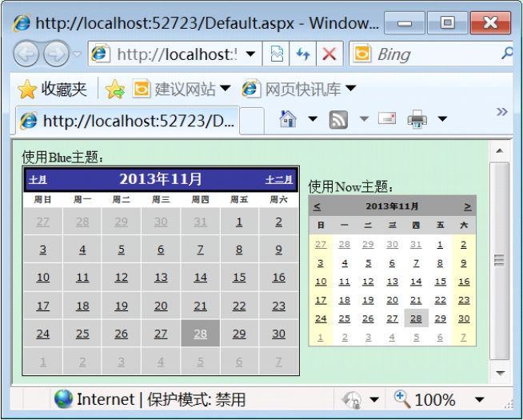Click the zoom magnifier 100% button
Screen dimensions: 523x420
425,399
